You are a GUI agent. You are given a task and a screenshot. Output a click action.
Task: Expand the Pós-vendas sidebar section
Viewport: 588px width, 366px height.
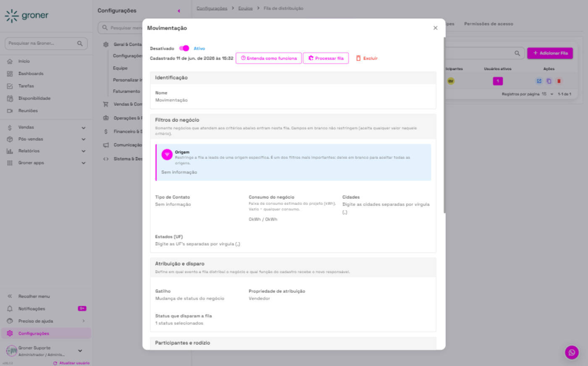coord(84,139)
